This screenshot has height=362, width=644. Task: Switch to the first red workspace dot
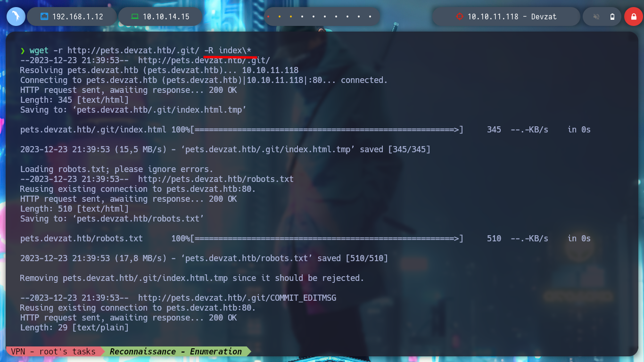coord(268,16)
